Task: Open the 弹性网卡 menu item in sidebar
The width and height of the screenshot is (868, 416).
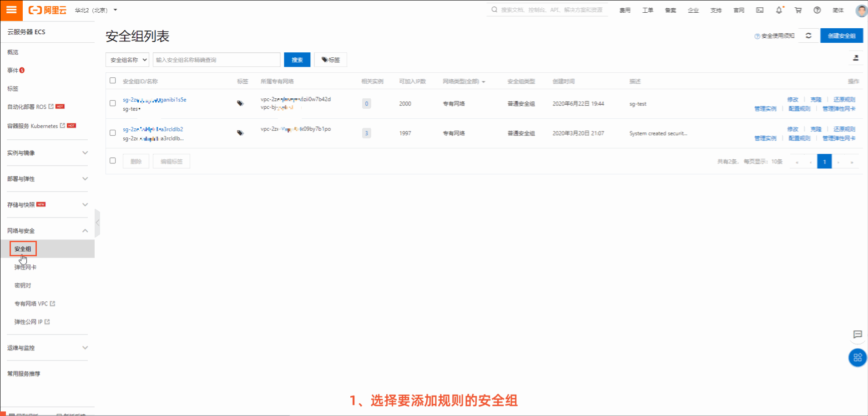Action: (x=25, y=267)
